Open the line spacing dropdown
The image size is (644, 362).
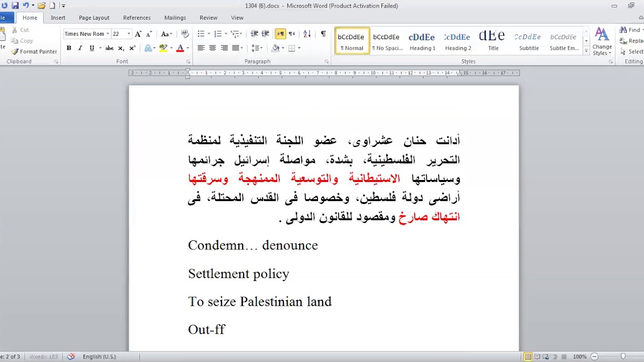[257, 48]
